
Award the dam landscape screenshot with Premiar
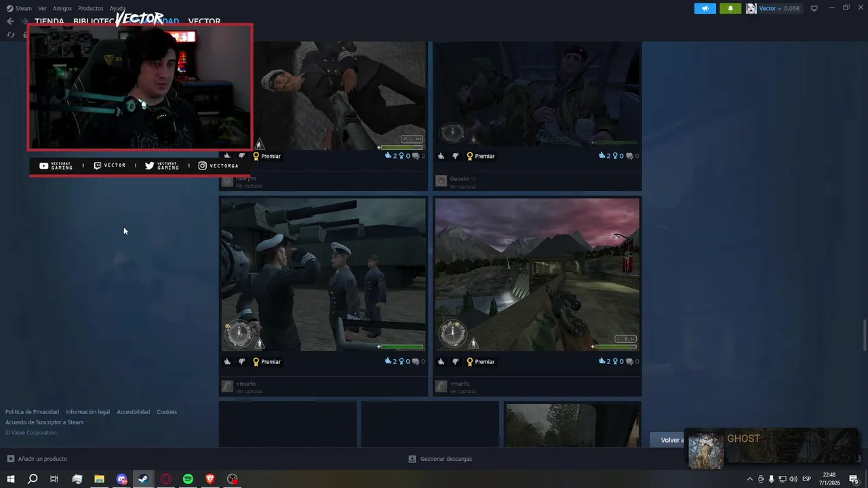pos(480,361)
